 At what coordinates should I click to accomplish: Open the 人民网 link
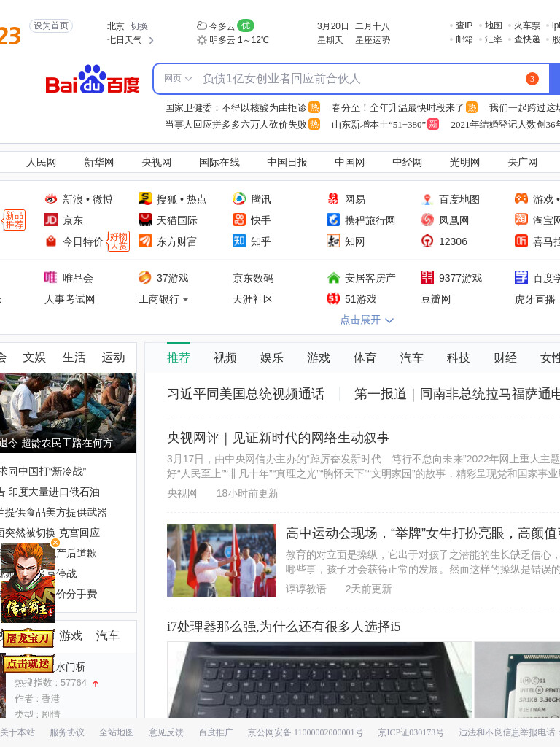pyautogui.click(x=41, y=163)
